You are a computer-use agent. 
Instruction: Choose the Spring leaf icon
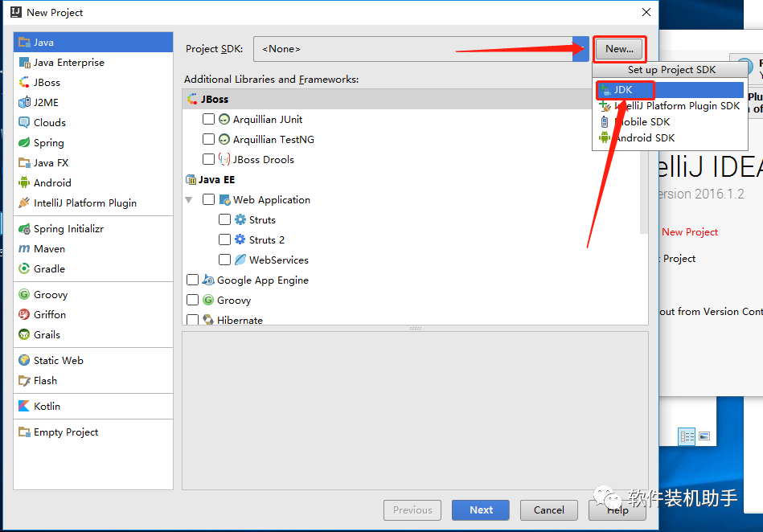tap(24, 142)
